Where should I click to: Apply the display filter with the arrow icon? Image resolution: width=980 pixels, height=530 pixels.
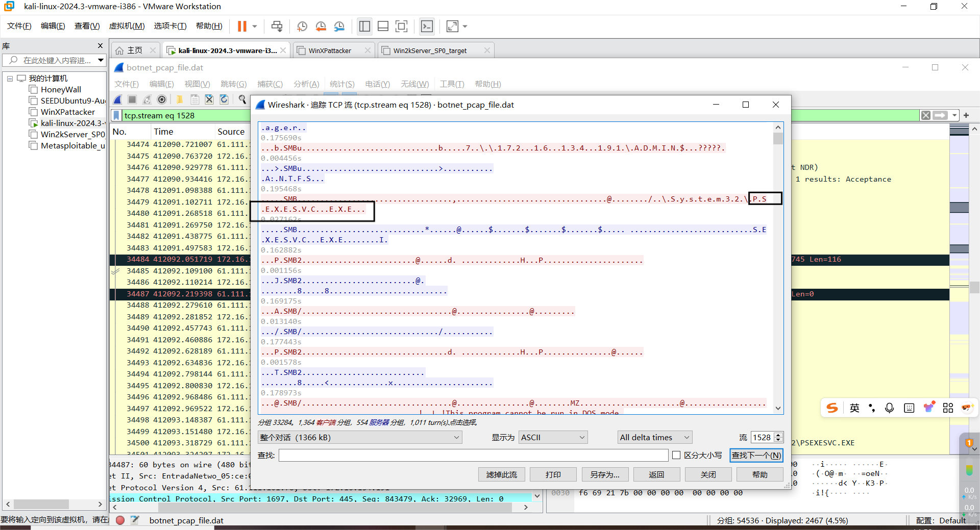click(x=940, y=115)
